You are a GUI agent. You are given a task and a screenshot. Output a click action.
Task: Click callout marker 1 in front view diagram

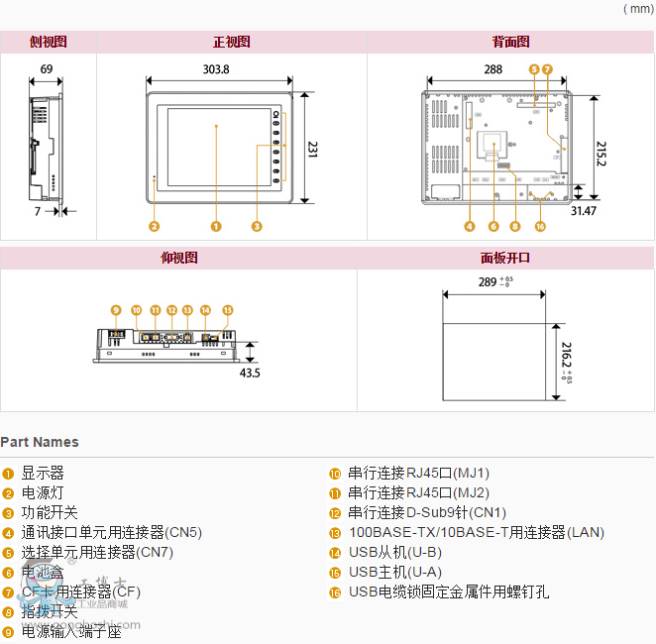[x=215, y=227]
